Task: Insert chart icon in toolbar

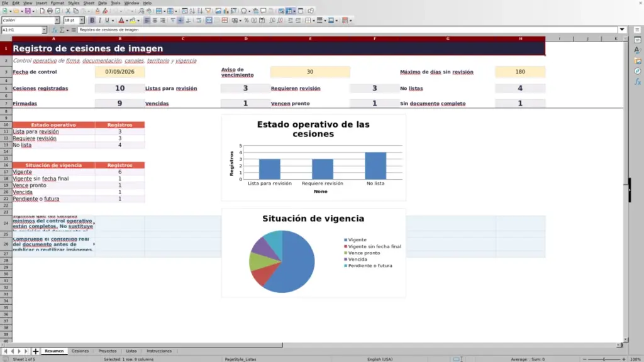Action: coord(226,11)
